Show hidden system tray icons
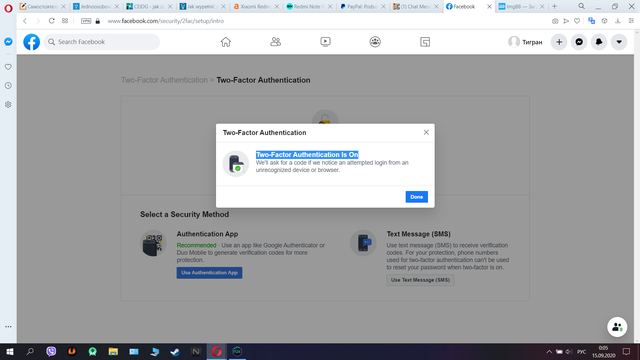Viewport: 640px width, 360px height. (549, 351)
